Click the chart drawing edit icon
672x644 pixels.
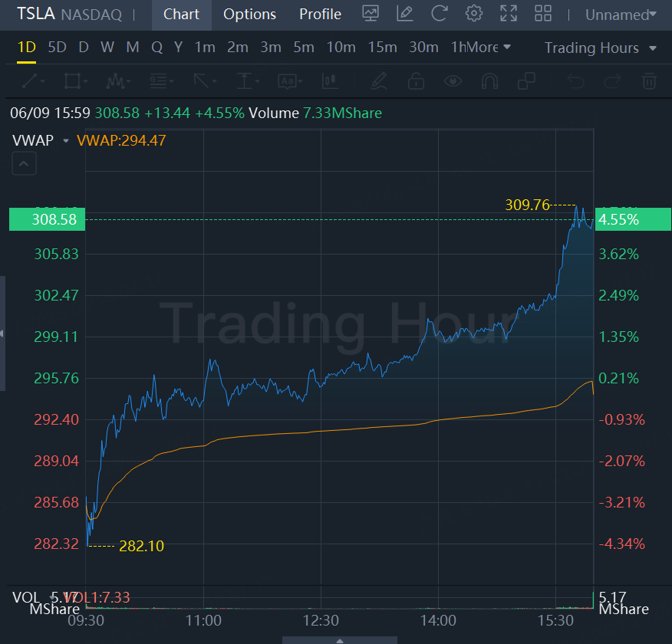point(405,14)
